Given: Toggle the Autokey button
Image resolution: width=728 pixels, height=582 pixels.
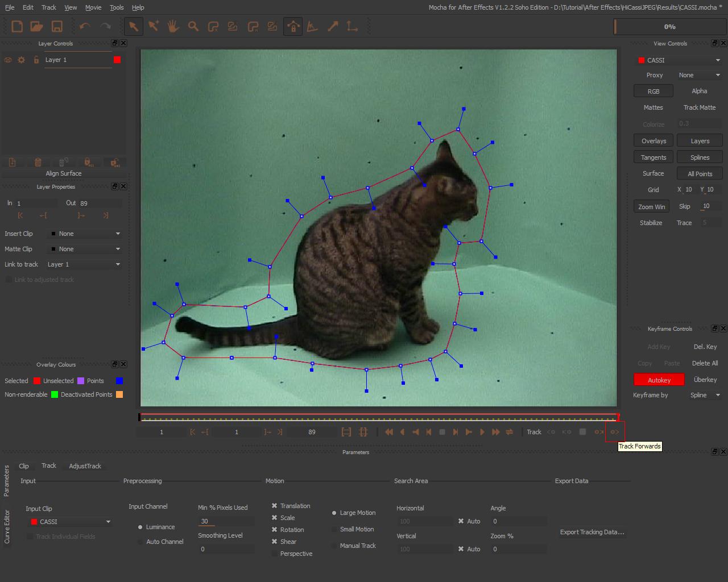Looking at the screenshot, I should [x=659, y=380].
